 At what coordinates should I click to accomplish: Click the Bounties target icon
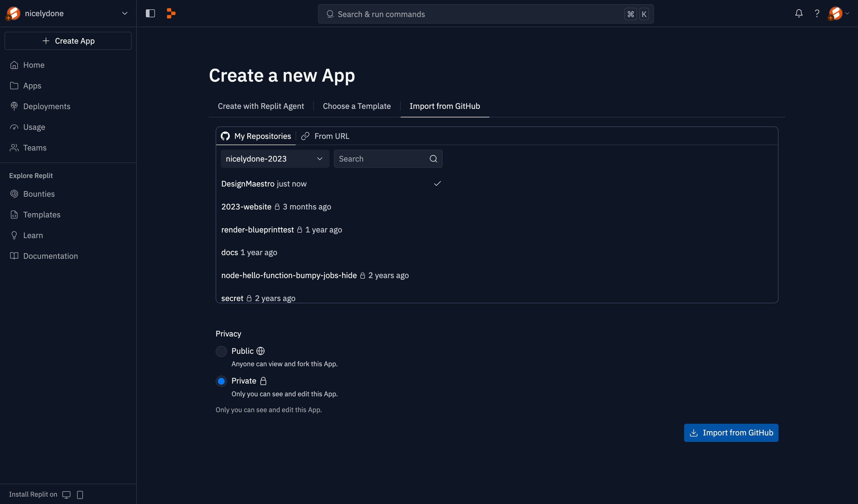(14, 194)
